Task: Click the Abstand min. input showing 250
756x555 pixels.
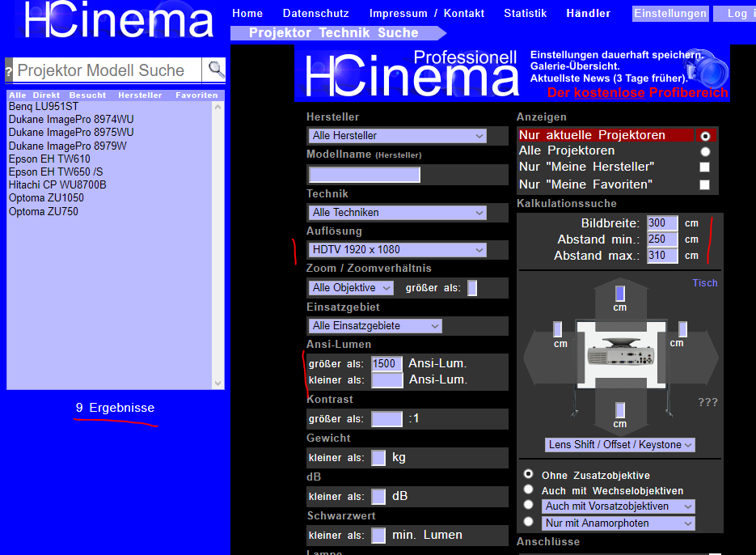Action: [662, 239]
